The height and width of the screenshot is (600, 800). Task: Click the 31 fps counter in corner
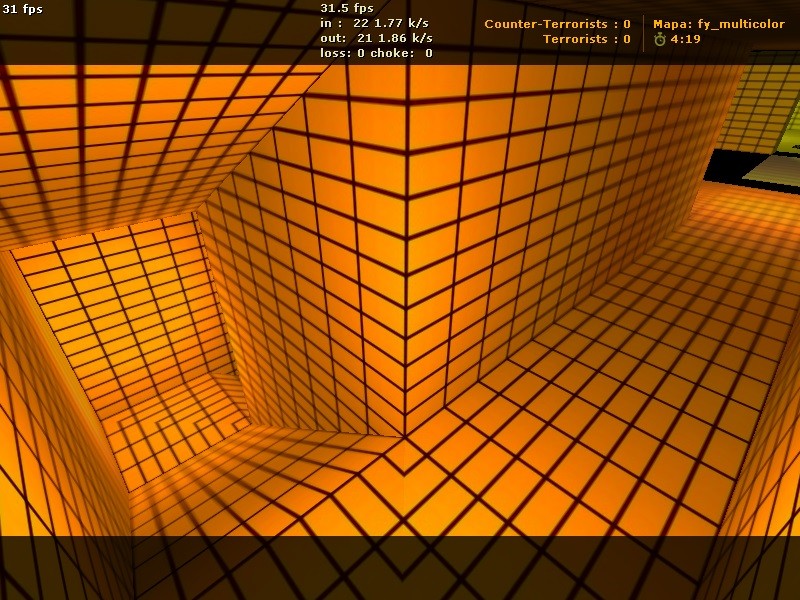[x=22, y=9]
